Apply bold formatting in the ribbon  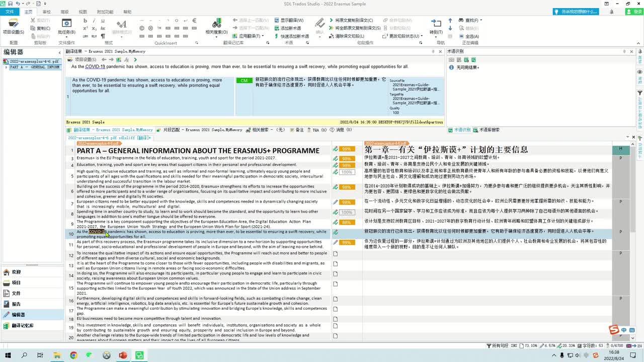pyautogui.click(x=86, y=21)
